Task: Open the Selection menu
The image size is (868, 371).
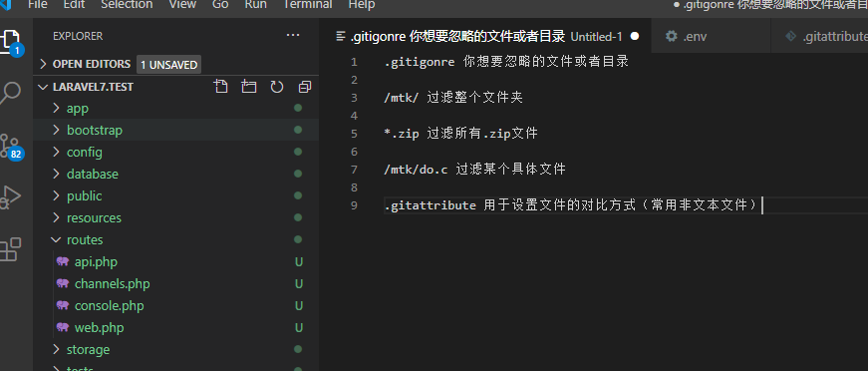Action: click(127, 5)
